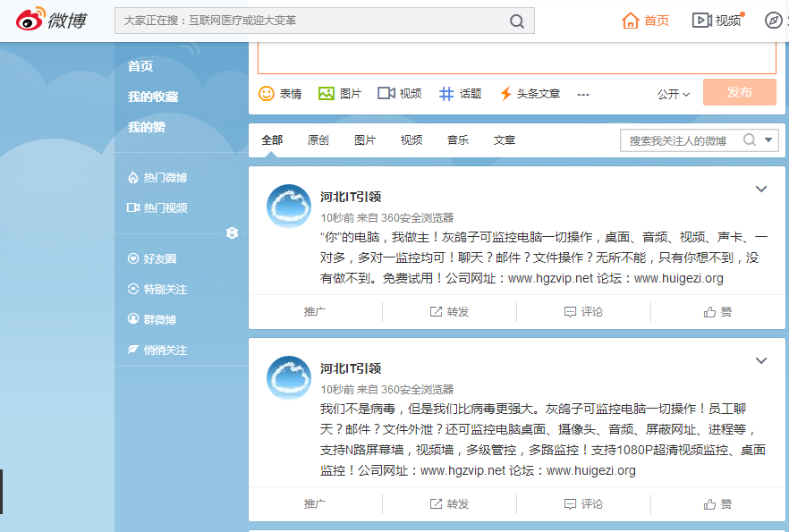The width and height of the screenshot is (789, 532).
Task: Like the first post with 赞
Action: tap(717, 312)
